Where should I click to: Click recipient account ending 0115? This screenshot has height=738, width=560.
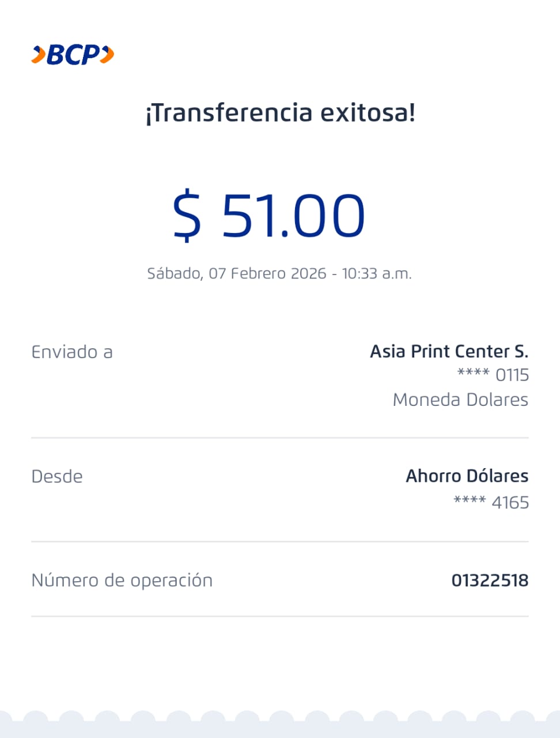(493, 375)
